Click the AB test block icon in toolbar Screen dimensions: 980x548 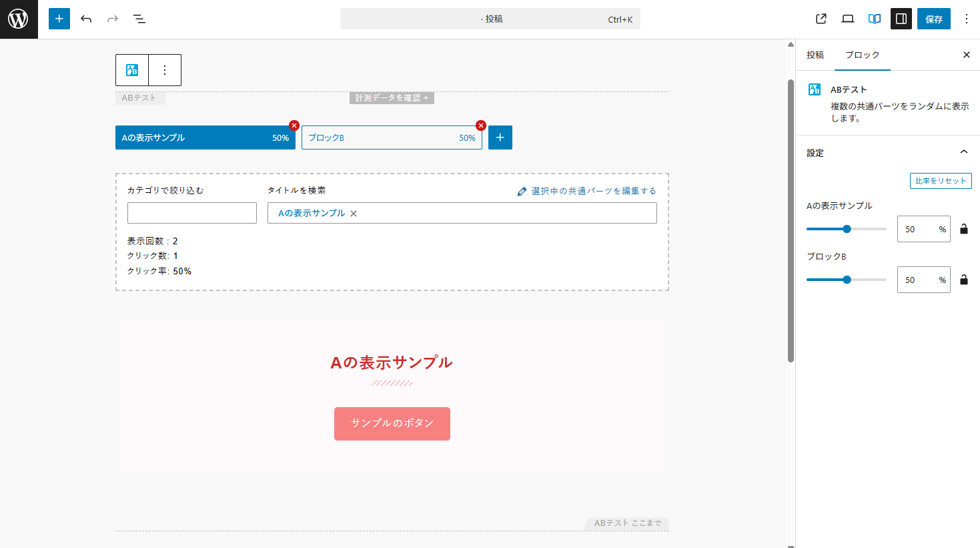pos(132,70)
